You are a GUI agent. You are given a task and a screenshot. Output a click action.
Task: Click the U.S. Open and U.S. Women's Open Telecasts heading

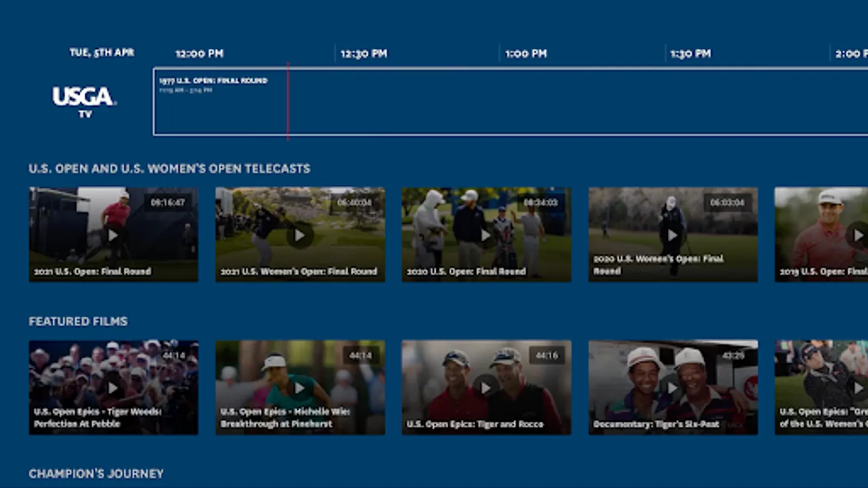170,169
